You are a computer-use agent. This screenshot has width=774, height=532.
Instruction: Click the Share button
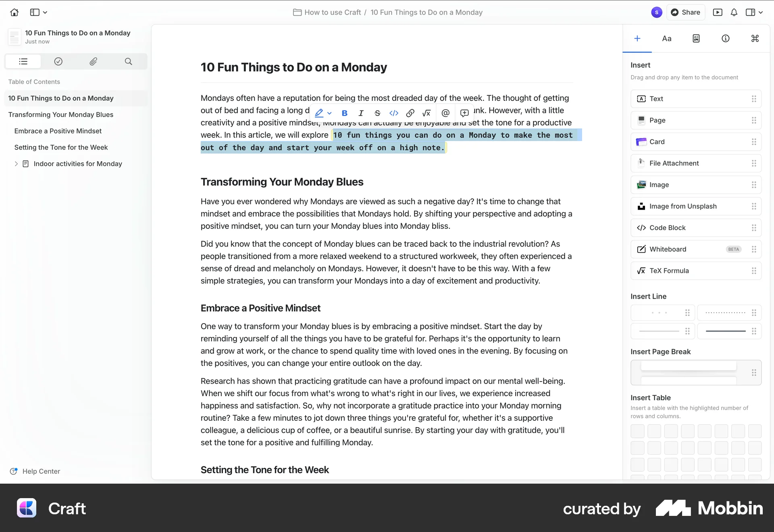coord(686,12)
